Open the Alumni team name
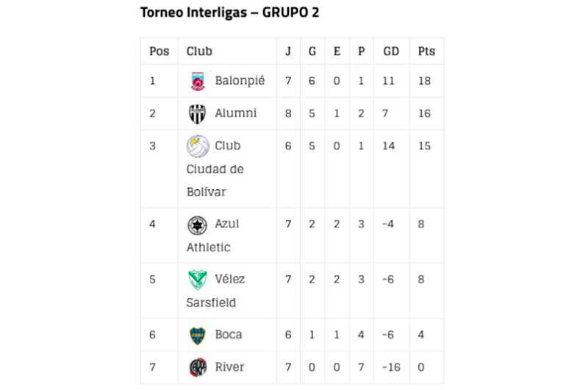Screen dimensions: 588x390 coord(236,113)
